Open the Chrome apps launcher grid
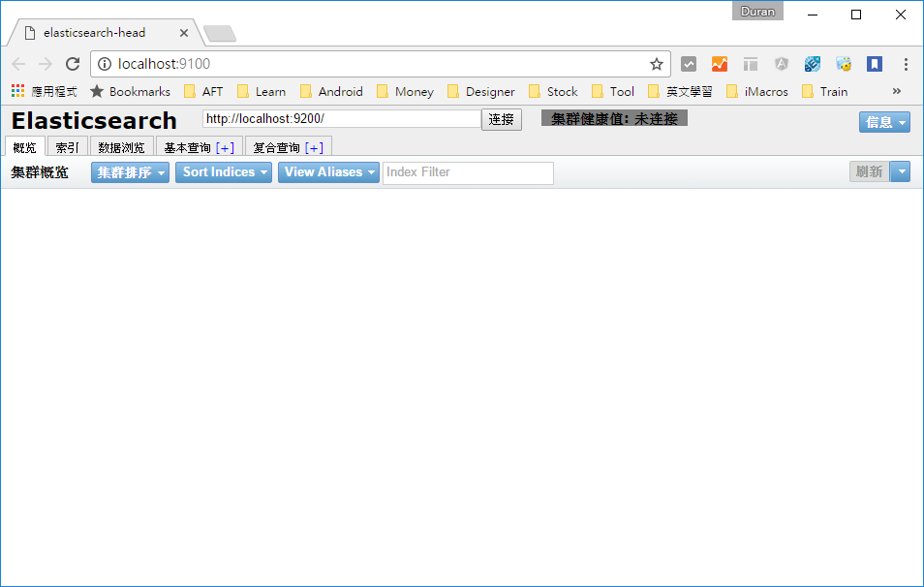The width and height of the screenshot is (924, 587). (16, 91)
